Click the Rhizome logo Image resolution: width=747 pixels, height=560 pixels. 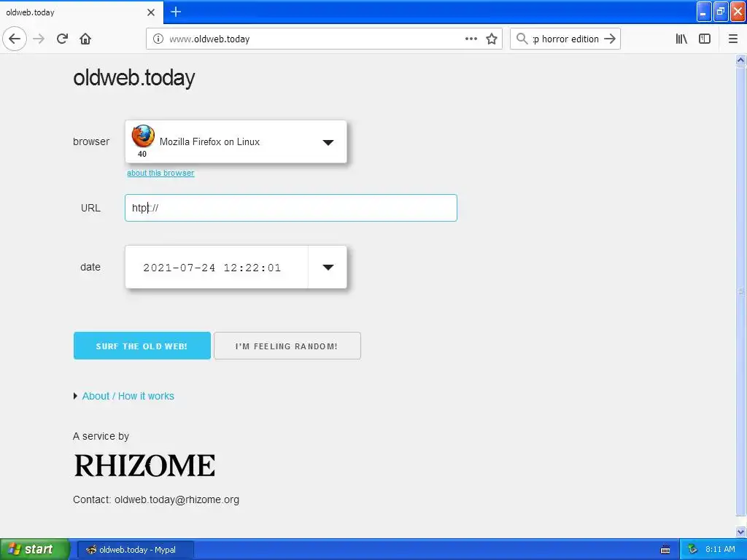click(145, 465)
